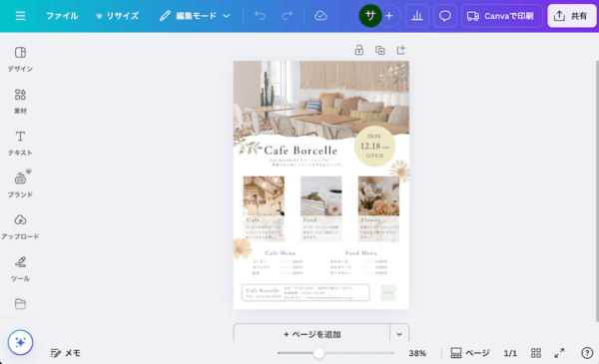Viewport: 599px width, 364px height.
Task: Select the Cafe Borcelle address footer box
Action: click(x=305, y=292)
